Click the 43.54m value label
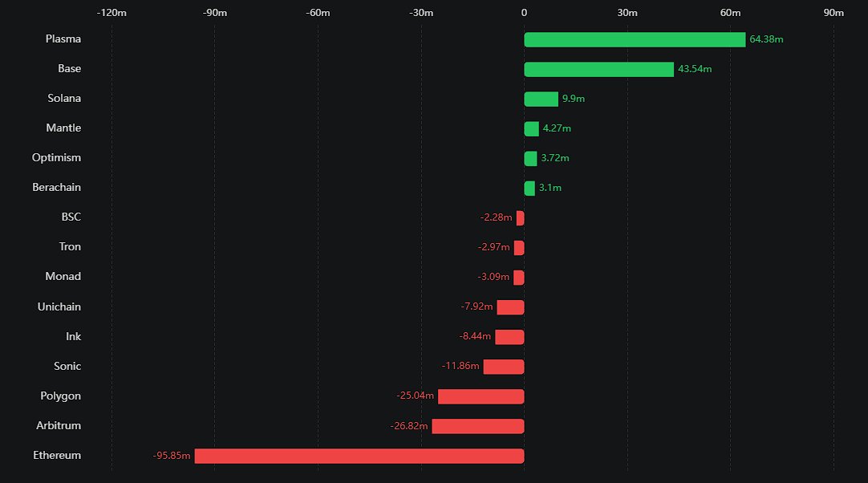Viewport: 868px width, 483px height. coord(695,70)
